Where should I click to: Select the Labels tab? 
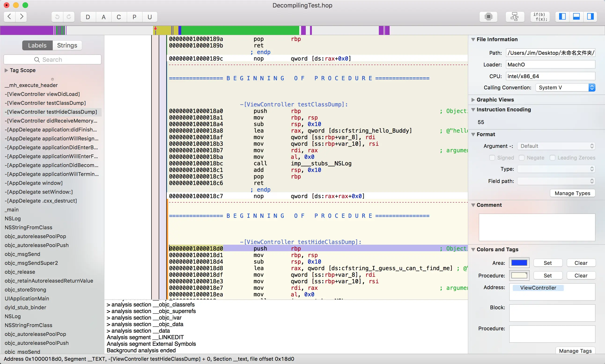point(37,45)
